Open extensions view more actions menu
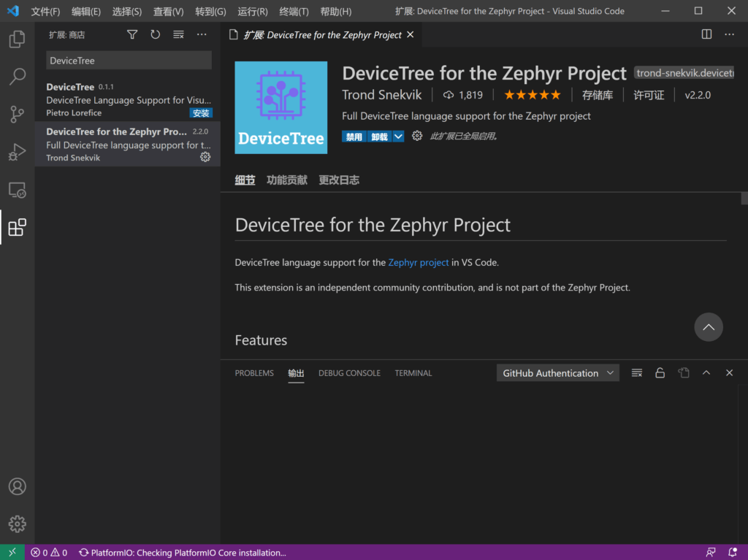Screen dimensions: 748x560 pos(202,34)
